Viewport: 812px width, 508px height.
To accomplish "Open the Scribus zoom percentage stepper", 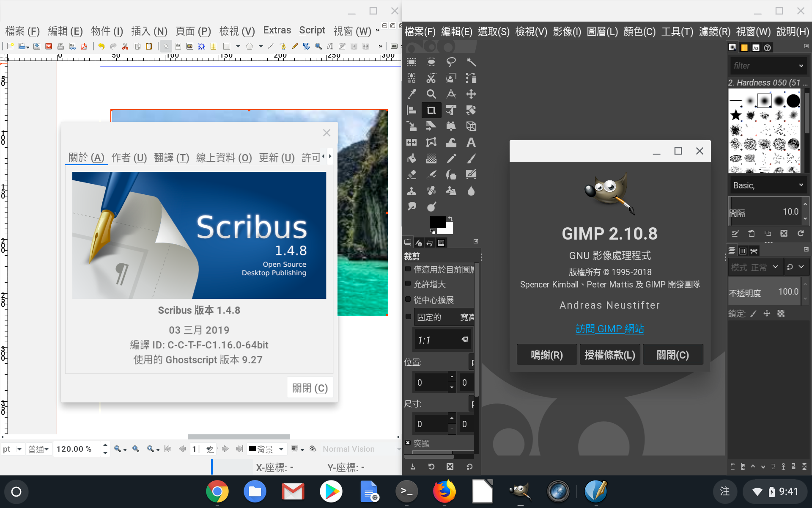I will click(x=105, y=449).
